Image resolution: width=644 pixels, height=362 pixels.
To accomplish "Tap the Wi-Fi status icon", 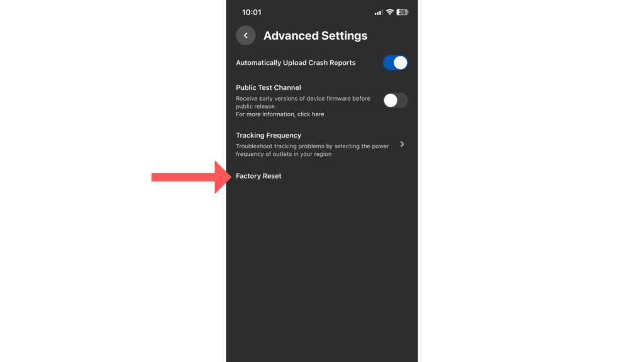I will 390,13.
